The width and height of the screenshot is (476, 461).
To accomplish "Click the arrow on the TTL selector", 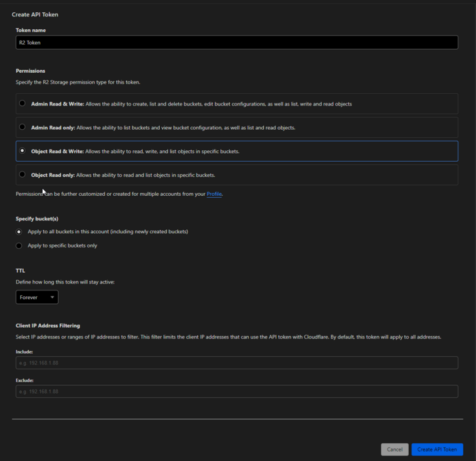I will [x=52, y=297].
